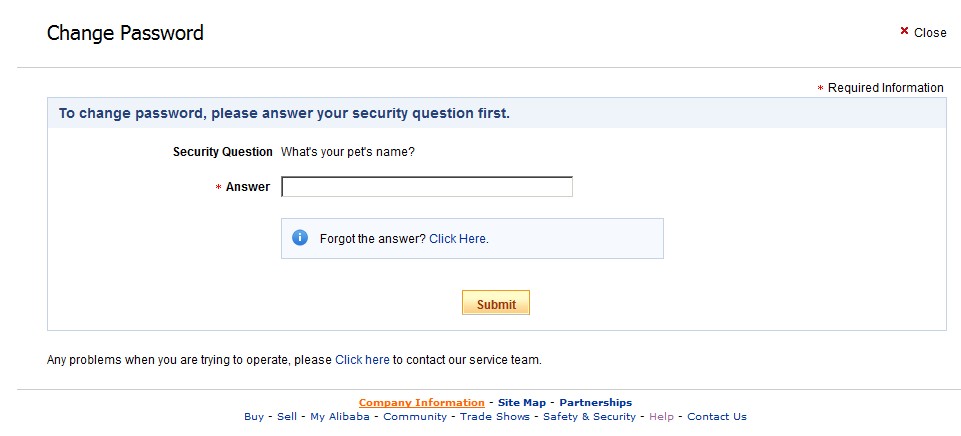Focus the security Answer input field
Viewport: 961px width, 436px height.
click(x=427, y=187)
